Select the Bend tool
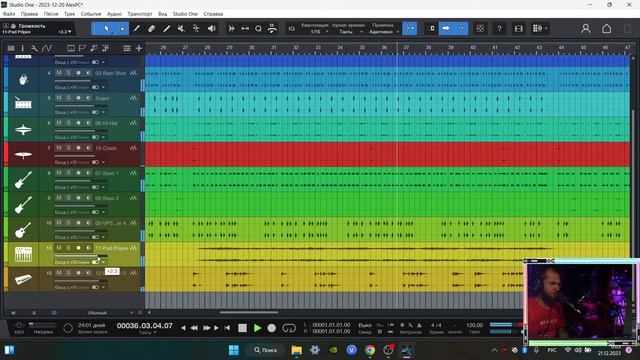 click(x=196, y=29)
